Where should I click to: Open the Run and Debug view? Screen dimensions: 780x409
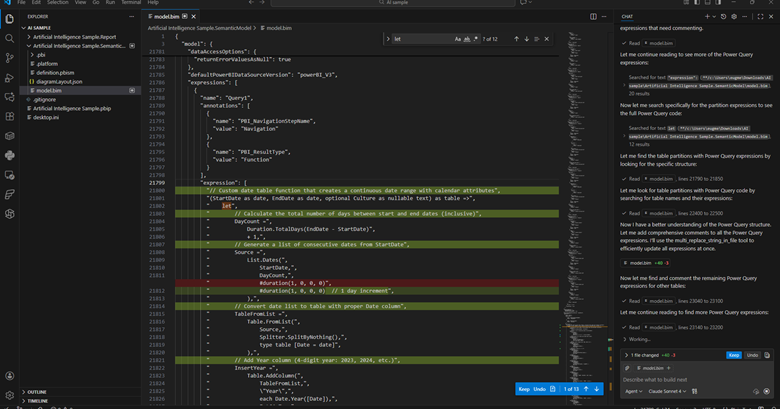click(9, 78)
